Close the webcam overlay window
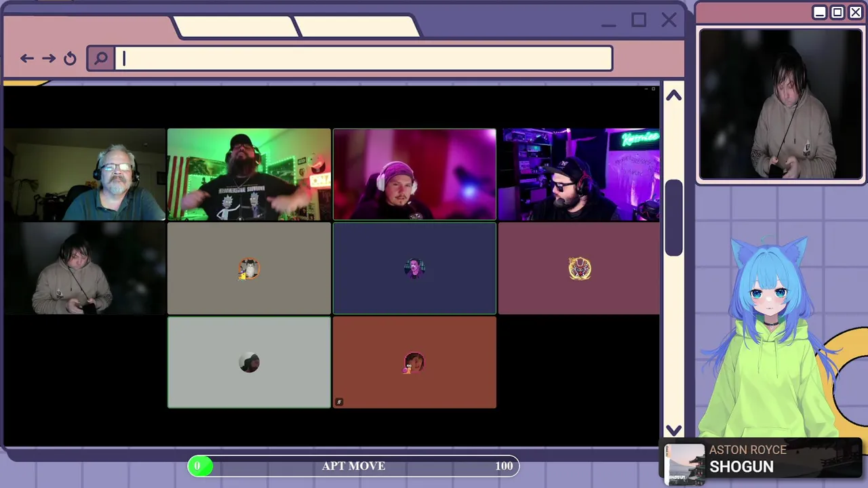 click(855, 13)
